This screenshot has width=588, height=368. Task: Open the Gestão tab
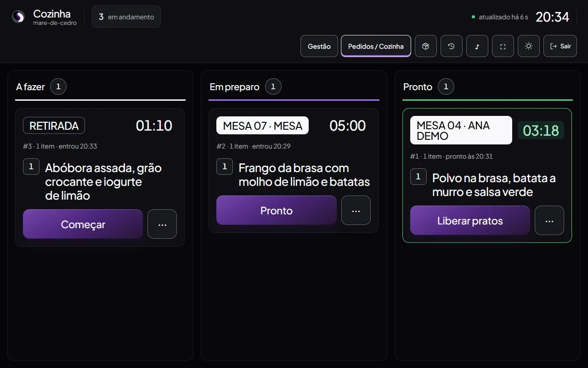(x=319, y=46)
